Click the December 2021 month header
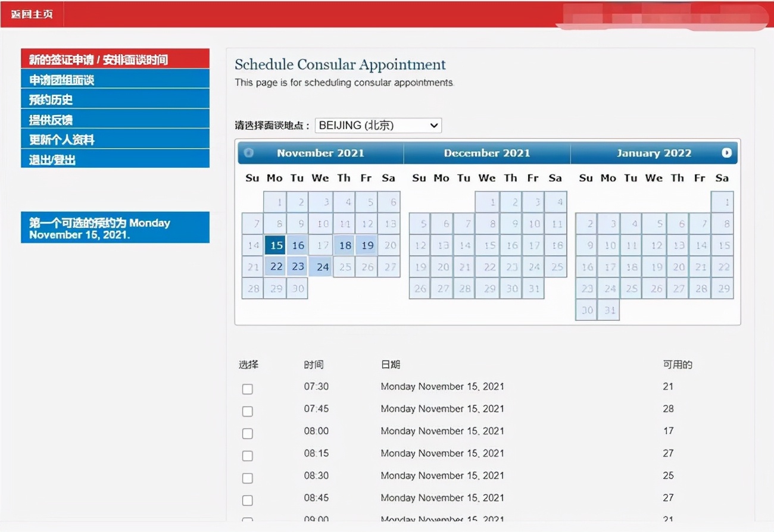Screen dimensions: 774x532 point(487,153)
